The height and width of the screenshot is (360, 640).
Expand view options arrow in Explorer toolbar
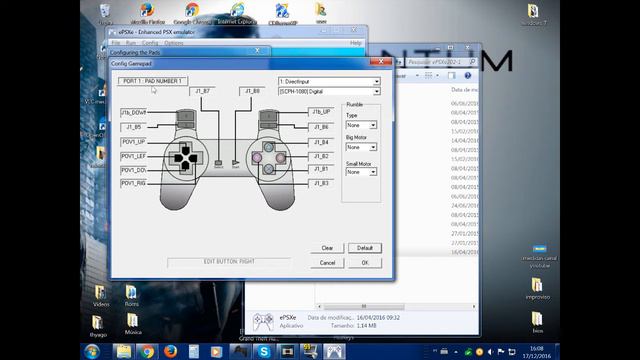[x=437, y=76]
